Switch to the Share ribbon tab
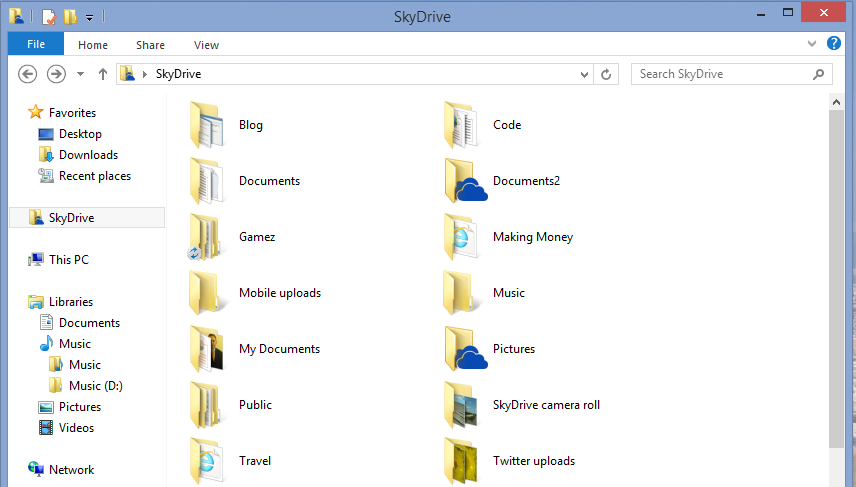Screen dimensions: 856x487 150,45
